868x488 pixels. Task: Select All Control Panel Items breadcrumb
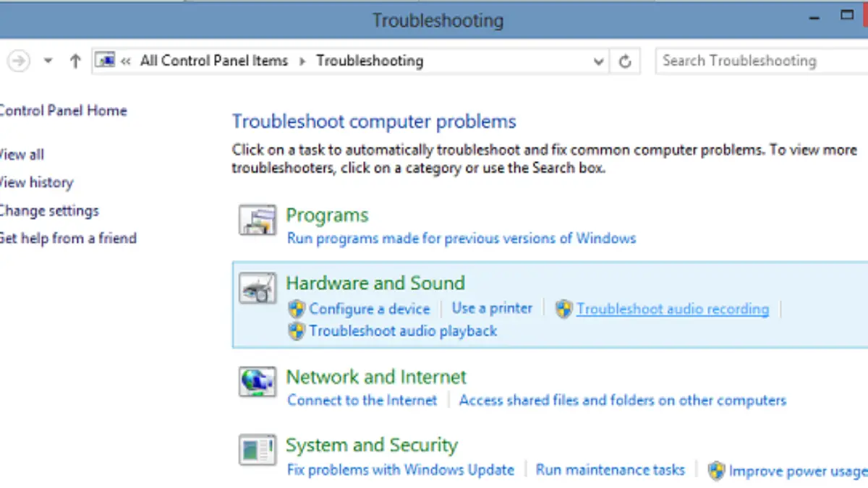(214, 61)
